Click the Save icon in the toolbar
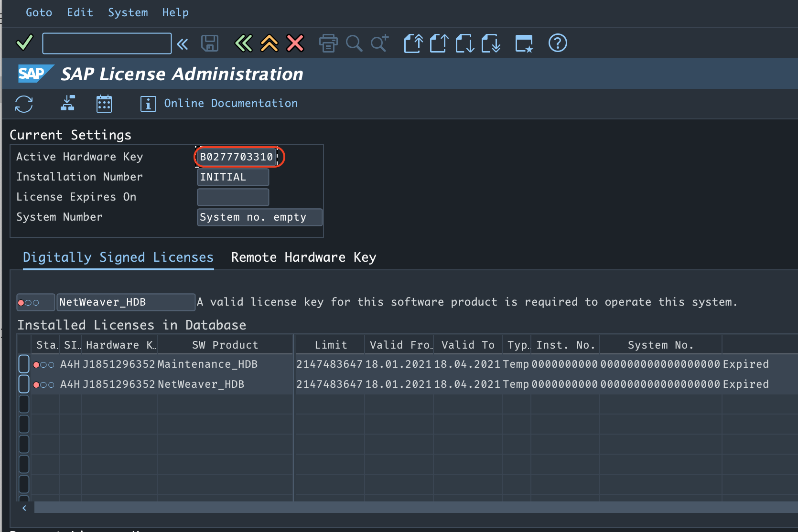This screenshot has width=798, height=532. pyautogui.click(x=209, y=43)
